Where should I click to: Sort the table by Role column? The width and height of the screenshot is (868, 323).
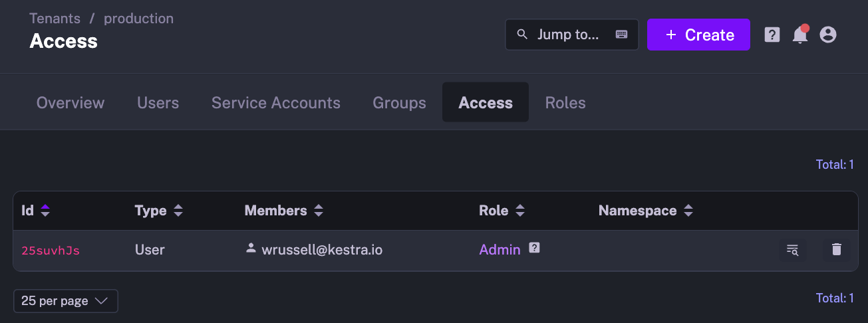pos(520,211)
